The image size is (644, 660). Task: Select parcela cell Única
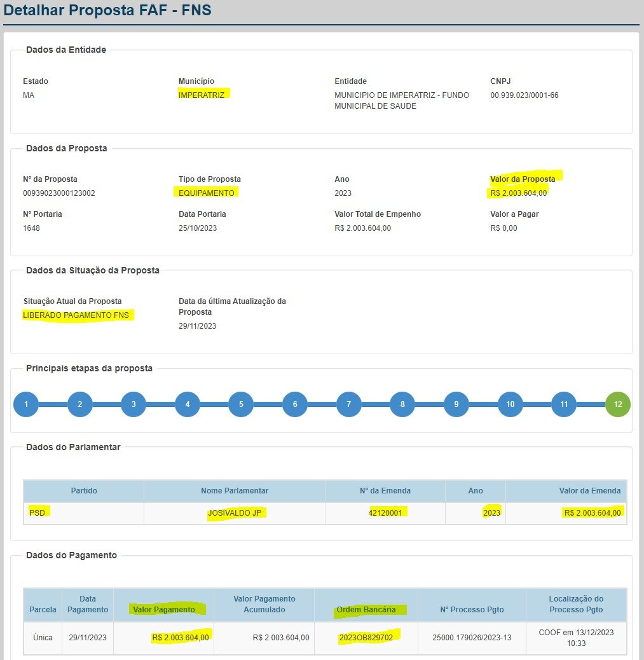click(43, 638)
